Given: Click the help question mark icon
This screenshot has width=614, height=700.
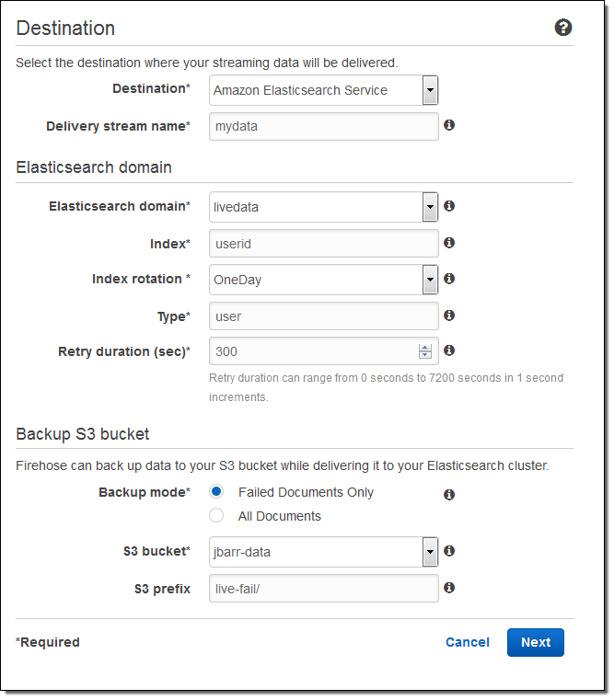Looking at the screenshot, I should pyautogui.click(x=563, y=28).
